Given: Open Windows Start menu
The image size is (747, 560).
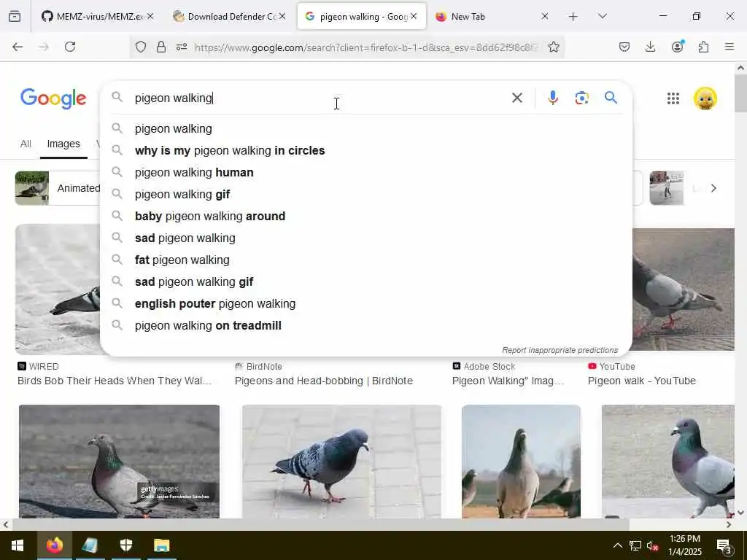Looking at the screenshot, I should point(18,545).
